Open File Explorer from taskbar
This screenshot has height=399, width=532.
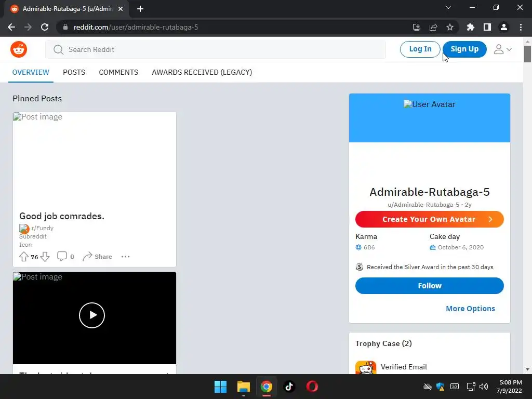pyautogui.click(x=244, y=387)
